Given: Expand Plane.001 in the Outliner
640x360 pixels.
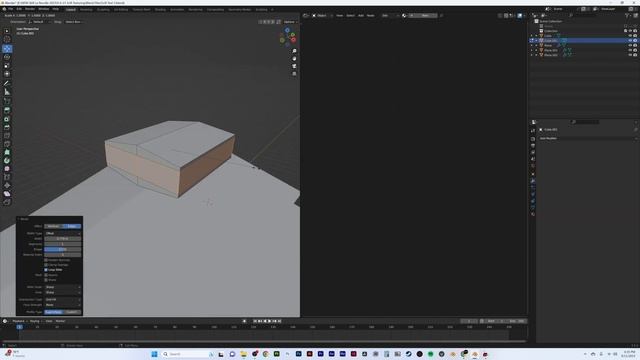Looking at the screenshot, I should tap(536, 50).
